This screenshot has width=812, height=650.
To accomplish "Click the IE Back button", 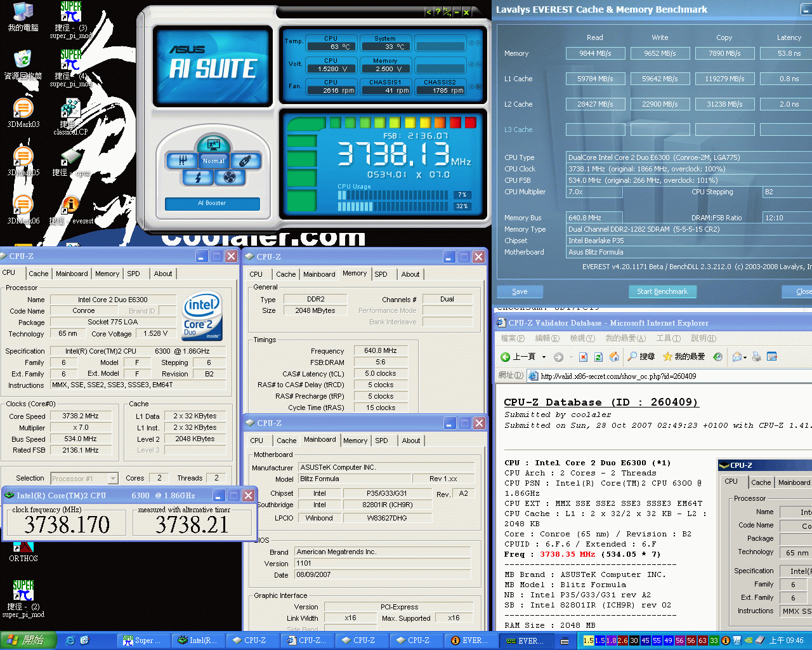I will click(518, 357).
